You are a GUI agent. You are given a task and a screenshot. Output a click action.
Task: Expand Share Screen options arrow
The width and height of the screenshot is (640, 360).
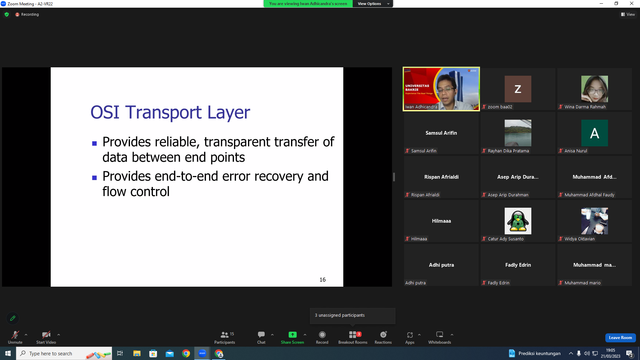pyautogui.click(x=305, y=335)
